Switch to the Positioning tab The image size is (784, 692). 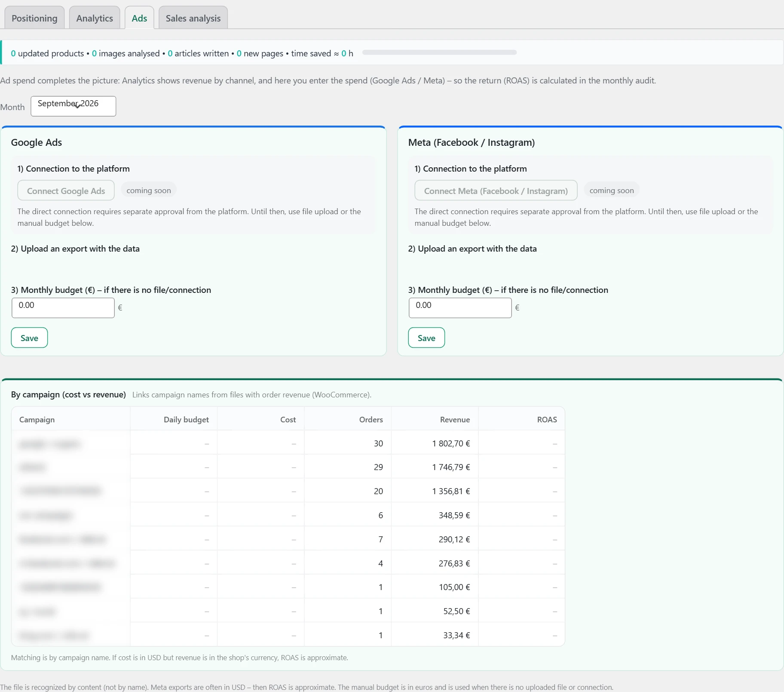[x=34, y=18]
